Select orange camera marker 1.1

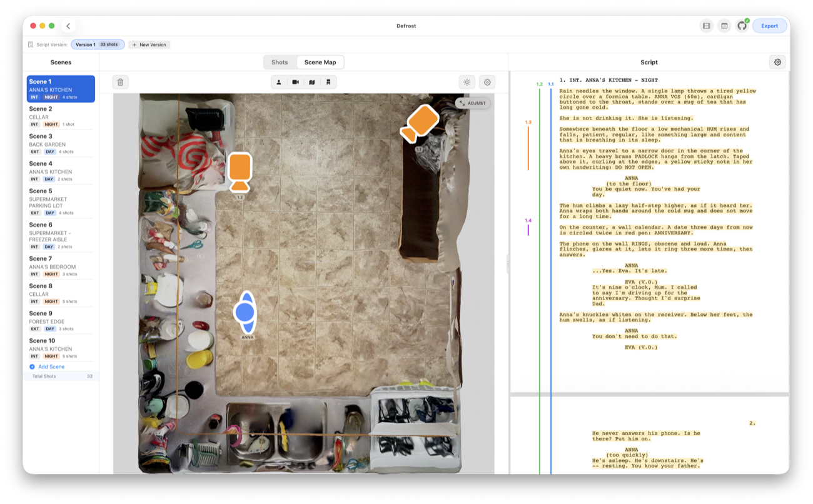click(420, 123)
